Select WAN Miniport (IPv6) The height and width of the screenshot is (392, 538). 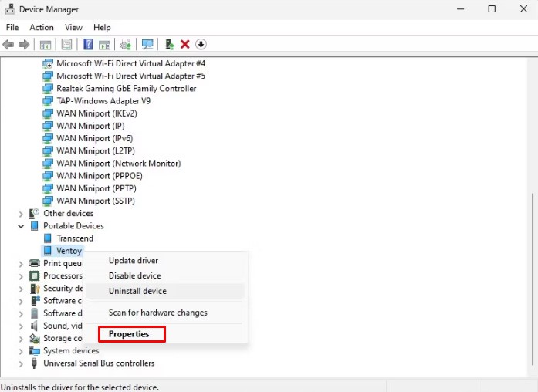pos(95,138)
